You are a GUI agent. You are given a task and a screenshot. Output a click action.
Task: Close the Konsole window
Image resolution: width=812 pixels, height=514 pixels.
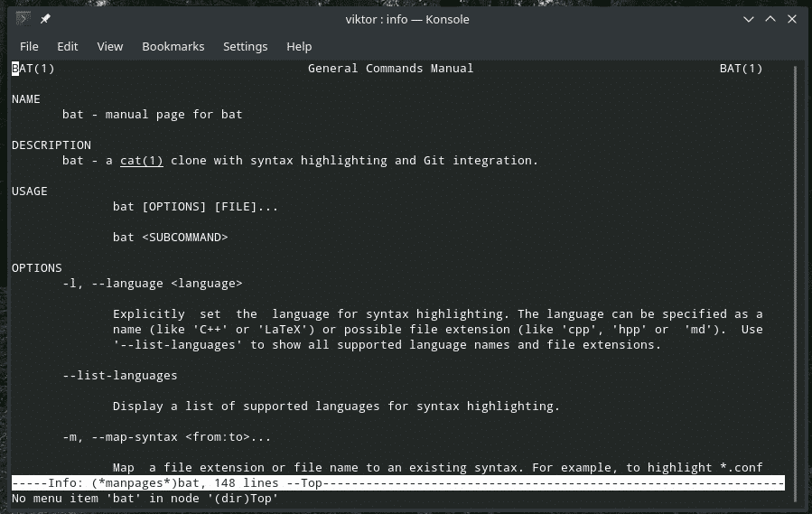(x=793, y=19)
